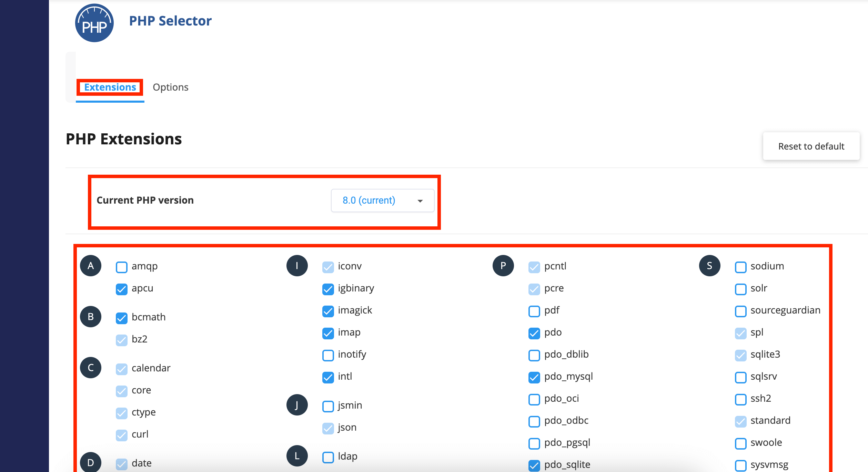The height and width of the screenshot is (472, 868).
Task: Check the ssh2 extension
Action: 741,399
